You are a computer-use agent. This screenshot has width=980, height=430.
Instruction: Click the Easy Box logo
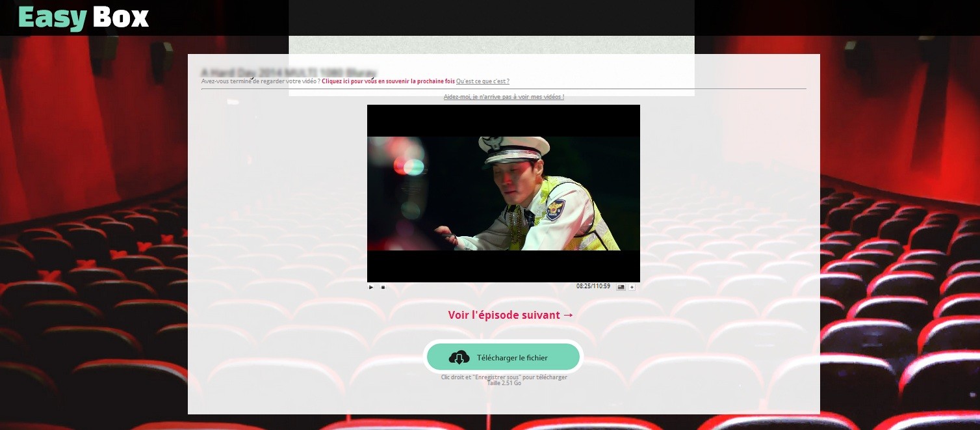tap(84, 18)
